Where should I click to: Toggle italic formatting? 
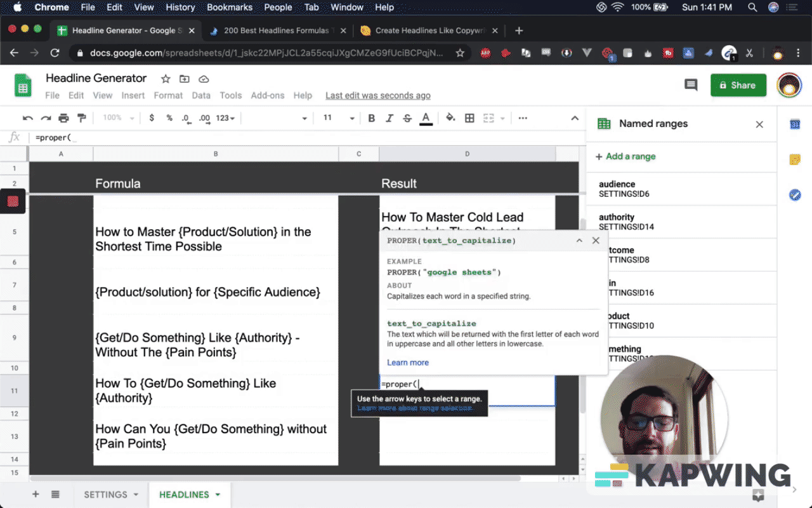(x=390, y=118)
